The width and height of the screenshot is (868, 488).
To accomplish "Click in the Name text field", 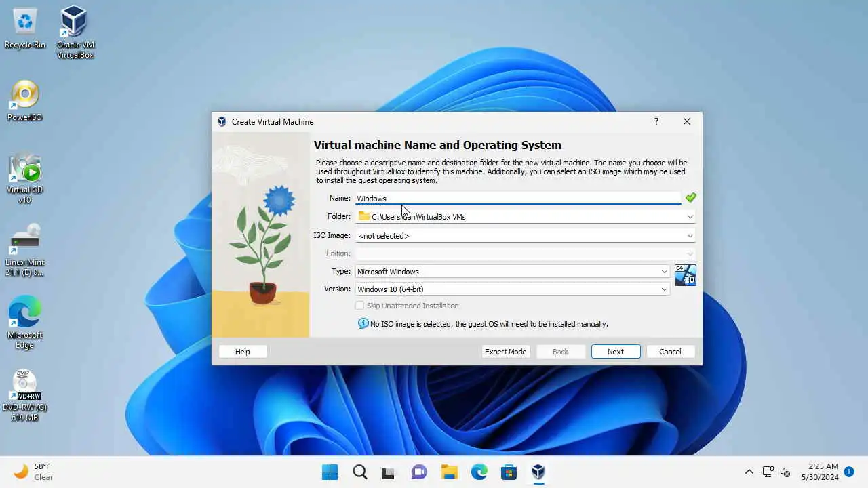I will [518, 198].
